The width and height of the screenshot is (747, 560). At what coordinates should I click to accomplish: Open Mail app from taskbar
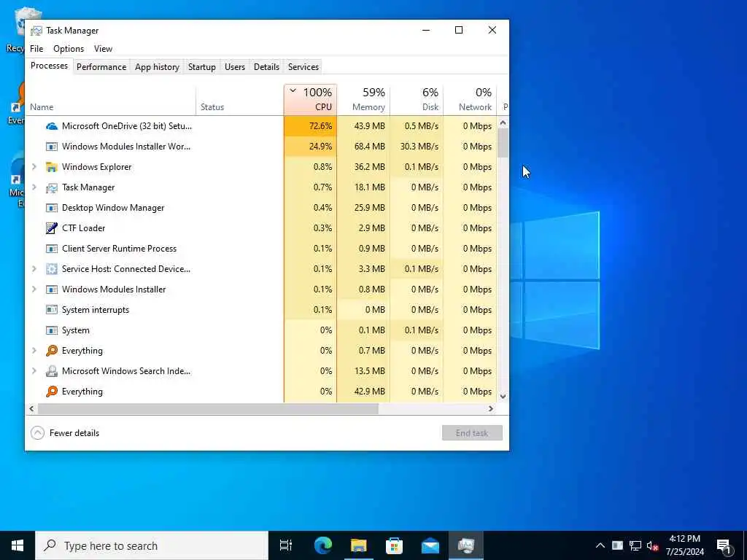tap(430, 545)
